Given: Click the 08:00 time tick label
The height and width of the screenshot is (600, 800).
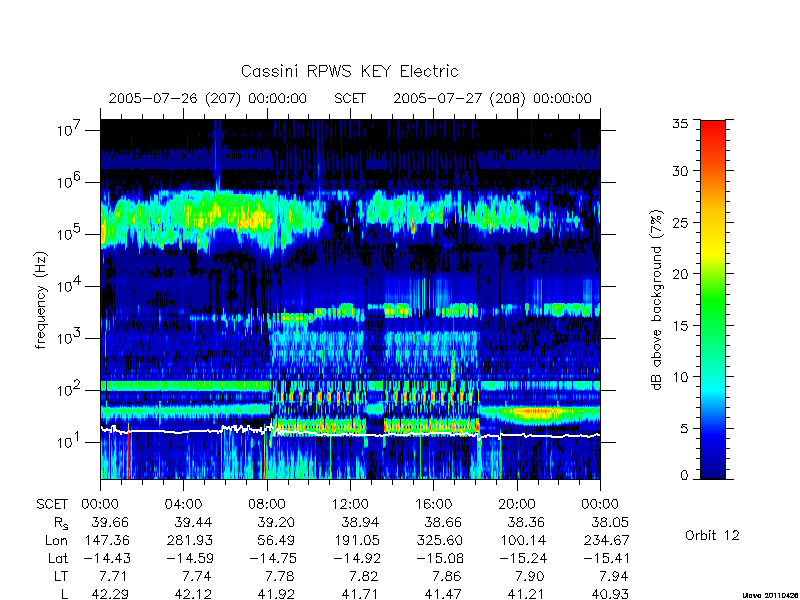Looking at the screenshot, I should tap(267, 504).
